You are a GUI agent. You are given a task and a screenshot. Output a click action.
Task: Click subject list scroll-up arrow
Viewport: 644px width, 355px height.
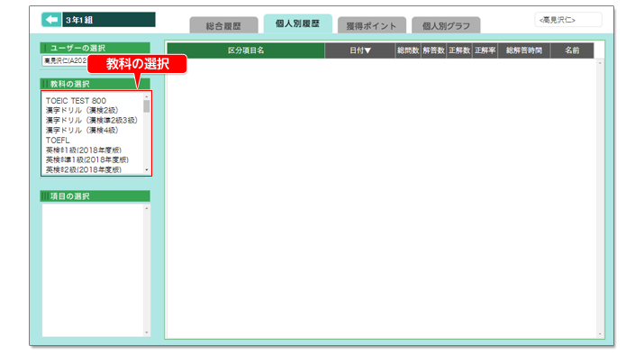147,96
